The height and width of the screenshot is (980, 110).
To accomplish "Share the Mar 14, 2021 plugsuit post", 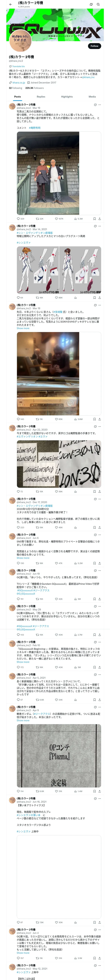I will 99,297.
